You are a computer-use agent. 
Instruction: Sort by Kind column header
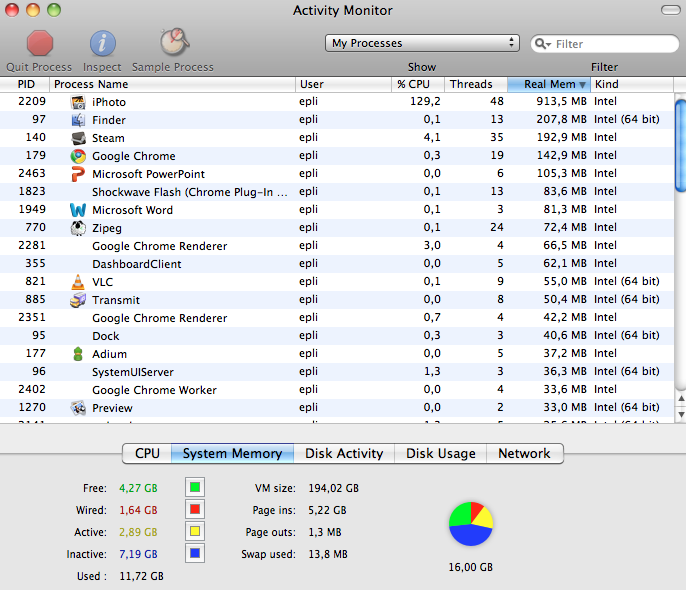click(632, 84)
